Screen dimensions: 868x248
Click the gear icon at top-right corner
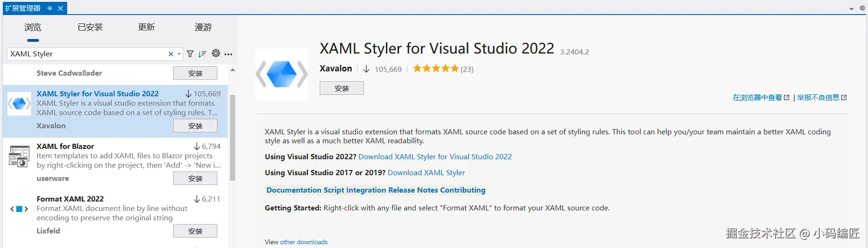(862, 8)
